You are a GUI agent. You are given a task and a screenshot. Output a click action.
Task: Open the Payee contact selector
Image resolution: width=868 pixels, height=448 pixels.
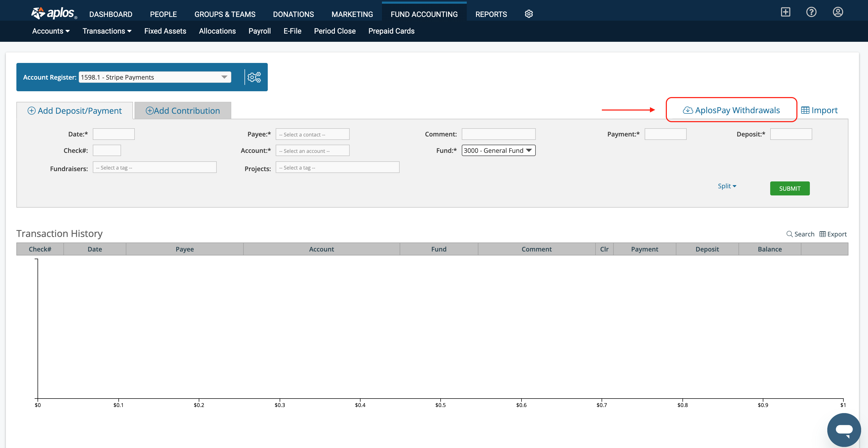coord(312,134)
